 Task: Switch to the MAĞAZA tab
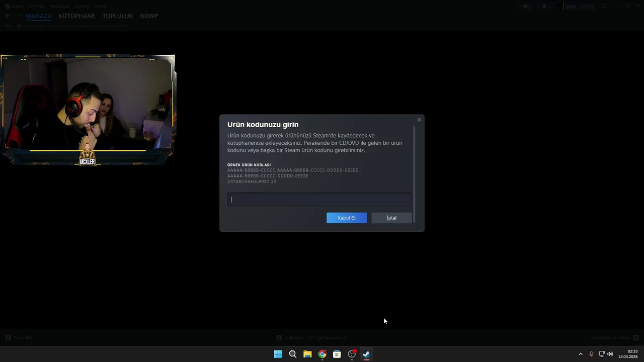pyautogui.click(x=39, y=16)
